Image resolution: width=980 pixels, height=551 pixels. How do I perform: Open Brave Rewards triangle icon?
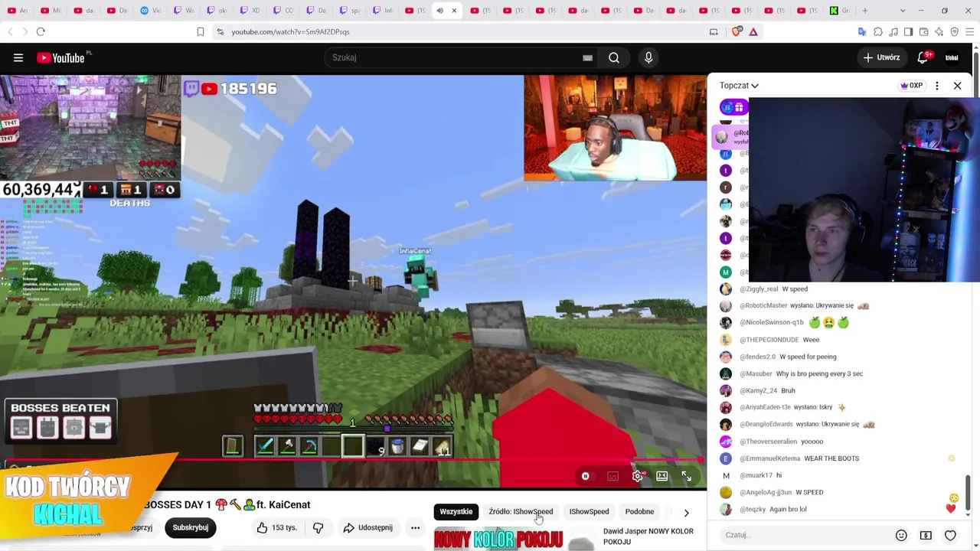[753, 31]
